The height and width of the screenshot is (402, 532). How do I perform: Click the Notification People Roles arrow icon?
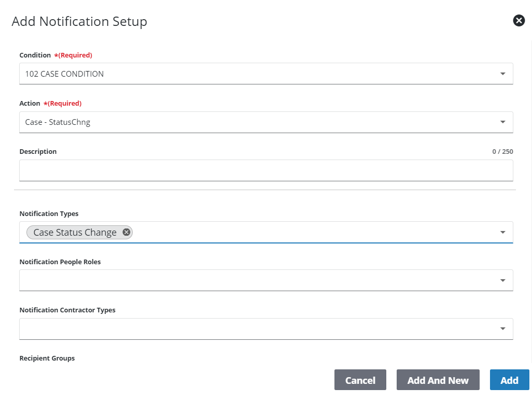coord(502,280)
